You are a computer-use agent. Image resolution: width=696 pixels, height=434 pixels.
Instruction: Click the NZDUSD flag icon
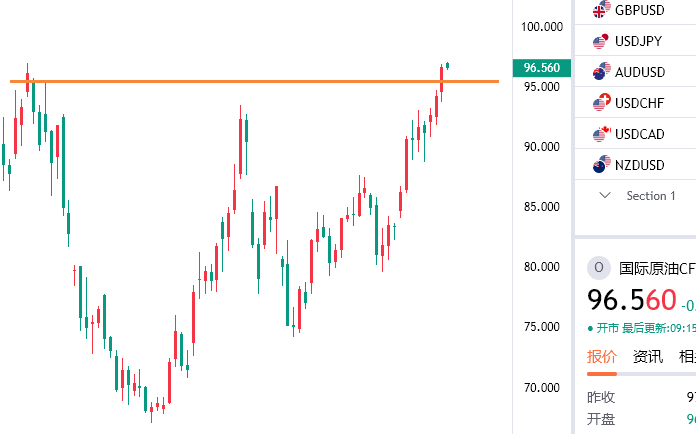tap(601, 165)
